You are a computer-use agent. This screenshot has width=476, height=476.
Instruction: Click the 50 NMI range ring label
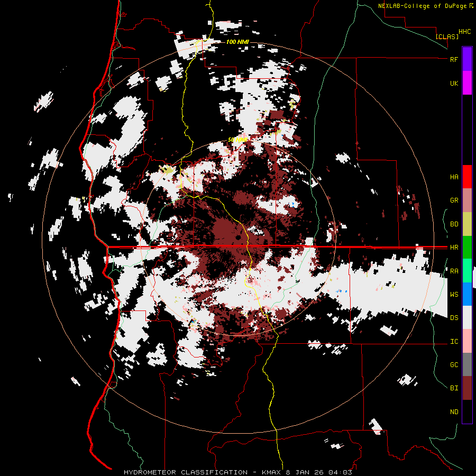pyautogui.click(x=237, y=140)
